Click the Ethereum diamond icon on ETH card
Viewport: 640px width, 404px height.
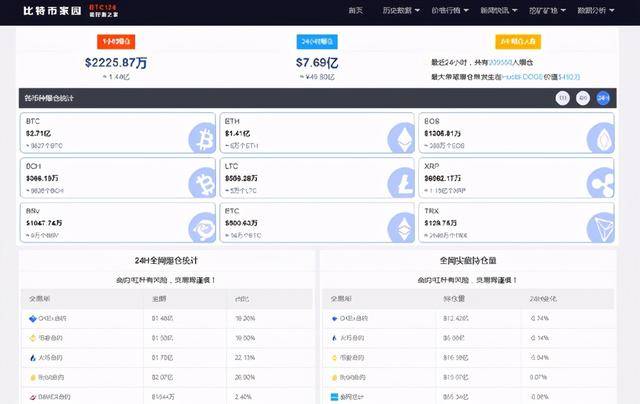coord(401,138)
